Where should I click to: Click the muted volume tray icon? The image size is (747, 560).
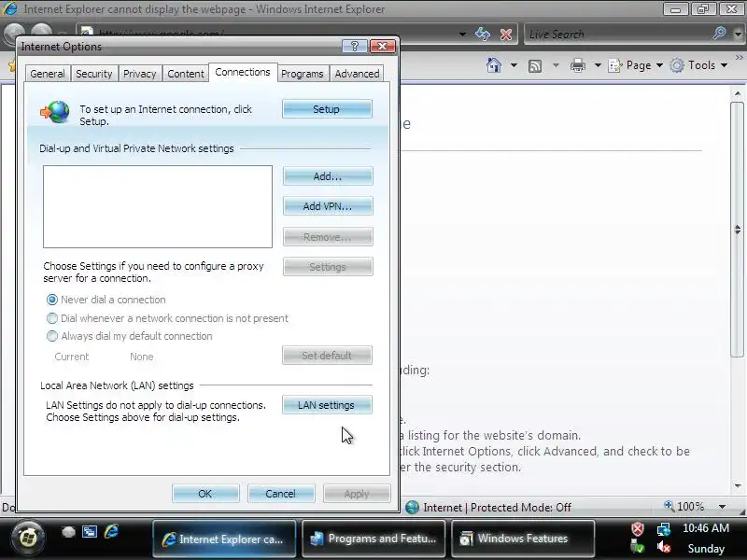click(664, 548)
